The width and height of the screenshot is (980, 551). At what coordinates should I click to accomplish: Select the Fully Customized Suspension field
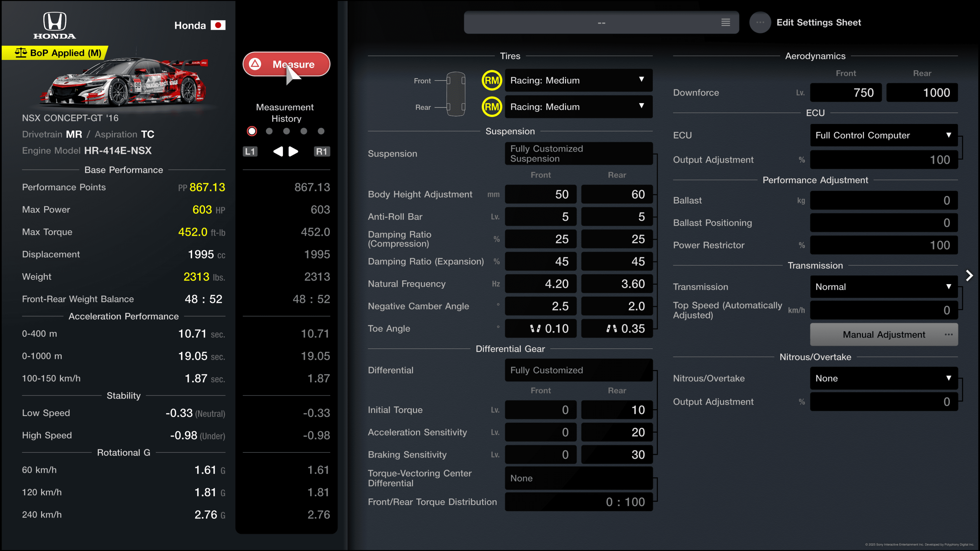click(x=579, y=154)
